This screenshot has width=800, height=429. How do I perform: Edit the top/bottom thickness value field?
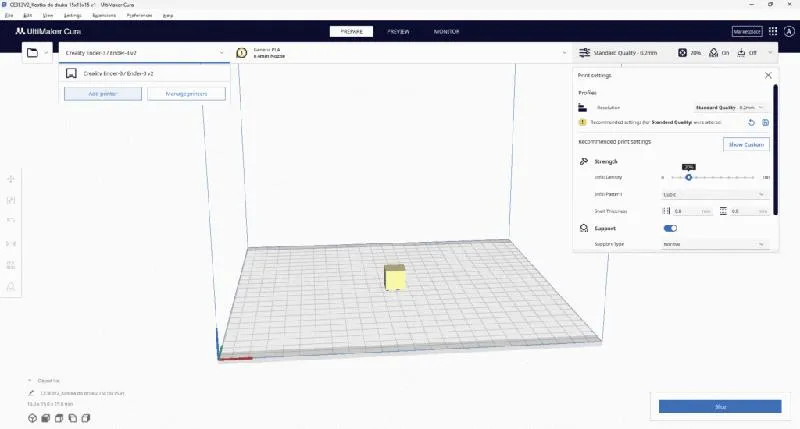(749, 211)
